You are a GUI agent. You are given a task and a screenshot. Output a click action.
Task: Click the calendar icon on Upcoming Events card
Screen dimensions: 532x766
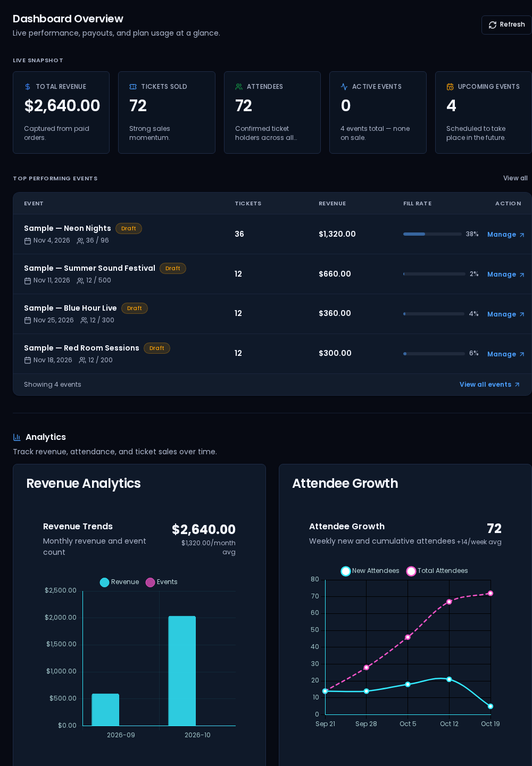click(450, 87)
